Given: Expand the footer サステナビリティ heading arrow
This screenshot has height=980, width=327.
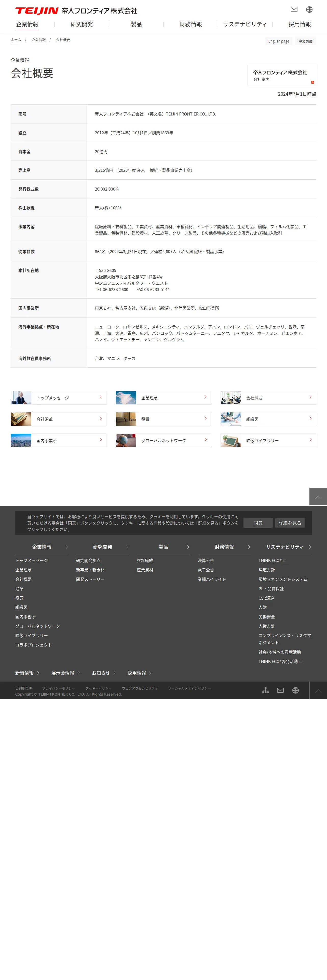Looking at the screenshot, I should point(310,547).
